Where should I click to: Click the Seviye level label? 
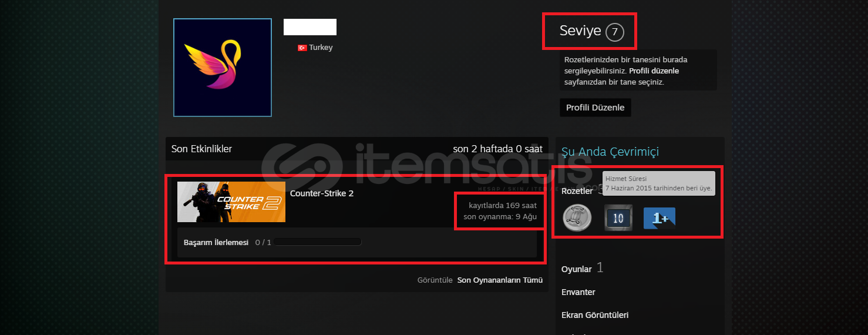(x=580, y=31)
